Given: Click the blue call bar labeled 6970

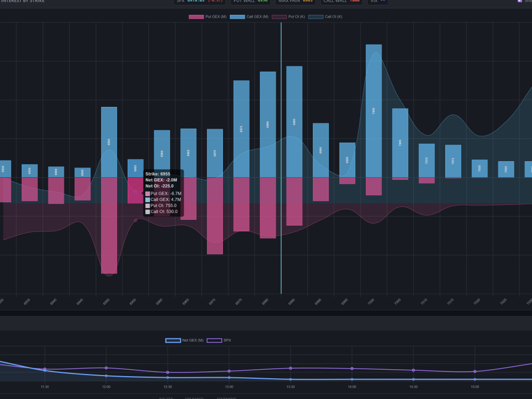Looking at the screenshot, I should tap(215, 153).
